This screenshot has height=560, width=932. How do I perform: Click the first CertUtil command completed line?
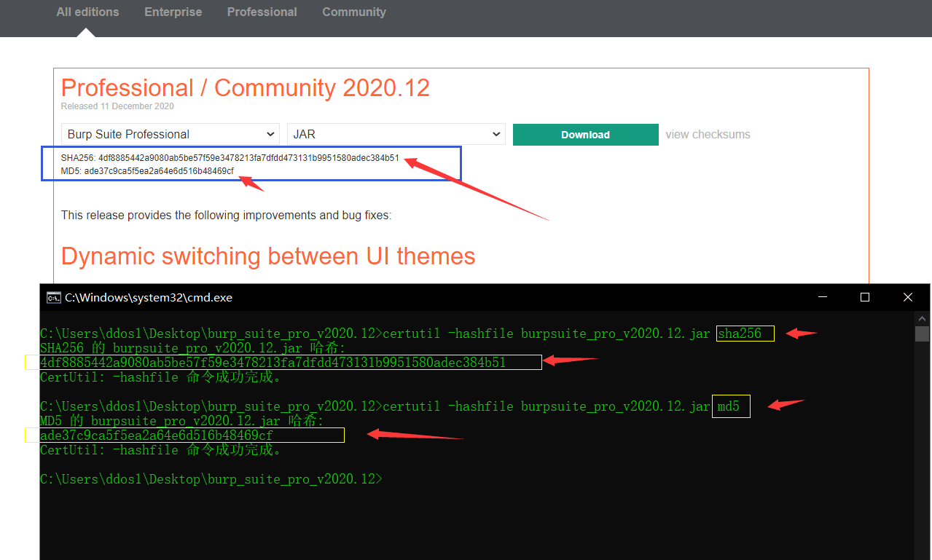point(160,377)
